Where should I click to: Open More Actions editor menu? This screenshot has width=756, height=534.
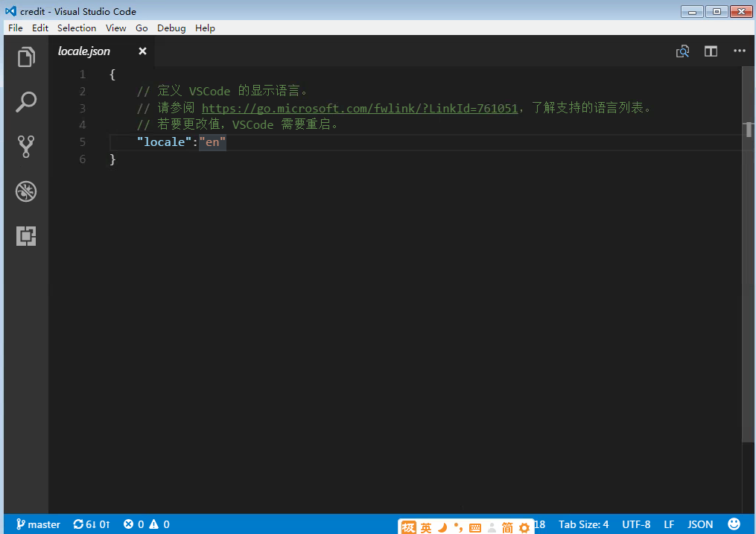[740, 51]
